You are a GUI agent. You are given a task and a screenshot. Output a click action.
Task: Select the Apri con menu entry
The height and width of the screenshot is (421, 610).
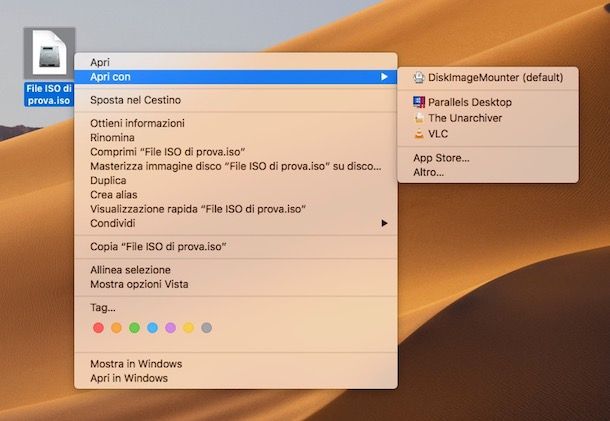pyautogui.click(x=236, y=77)
